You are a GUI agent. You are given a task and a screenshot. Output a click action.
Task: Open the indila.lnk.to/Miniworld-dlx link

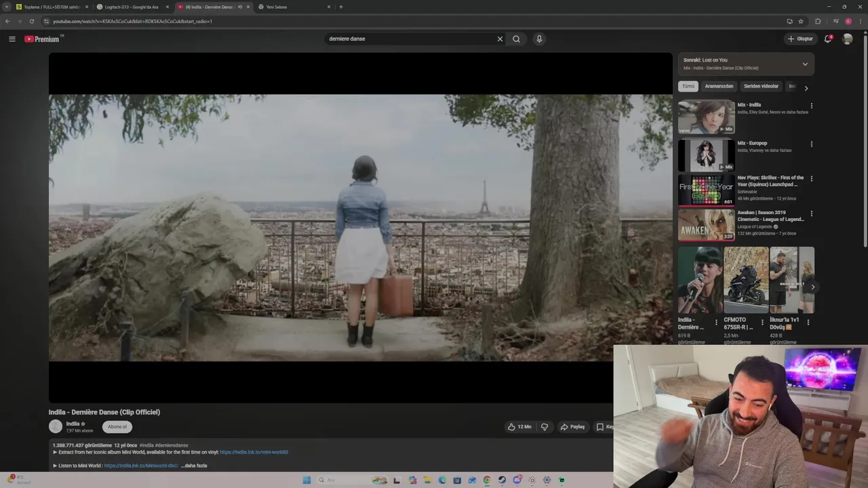141,466
